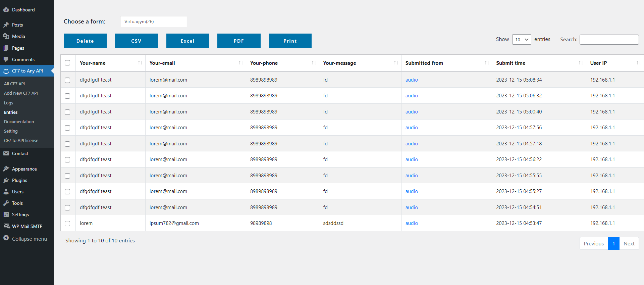Select the checkbox for the lorem entry

(x=67, y=224)
